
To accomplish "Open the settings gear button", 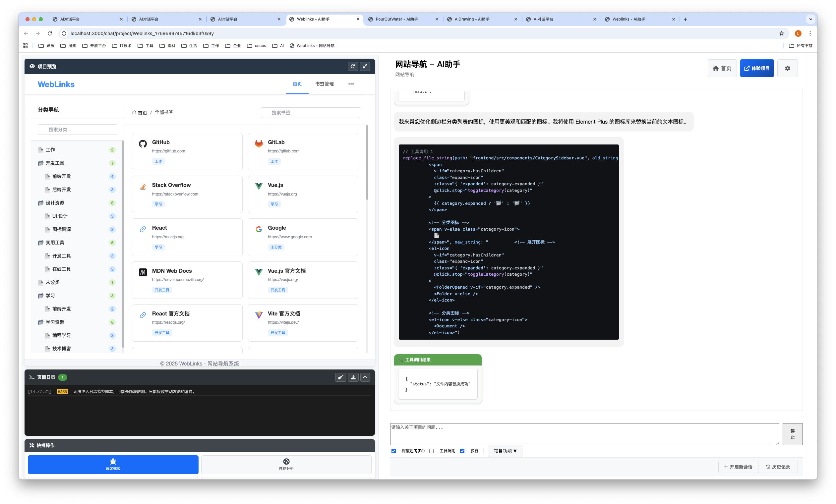I will click(x=787, y=69).
